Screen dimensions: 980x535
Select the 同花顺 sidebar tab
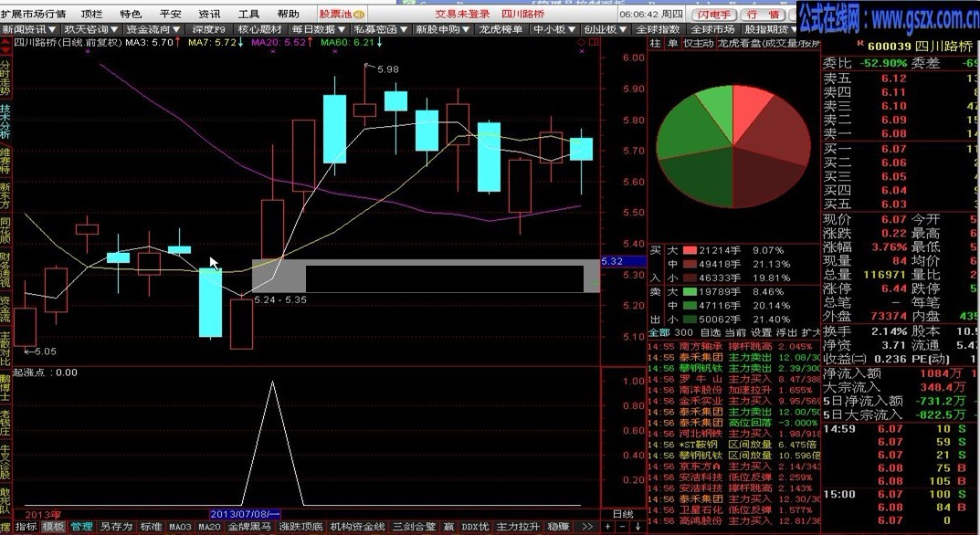[5, 230]
